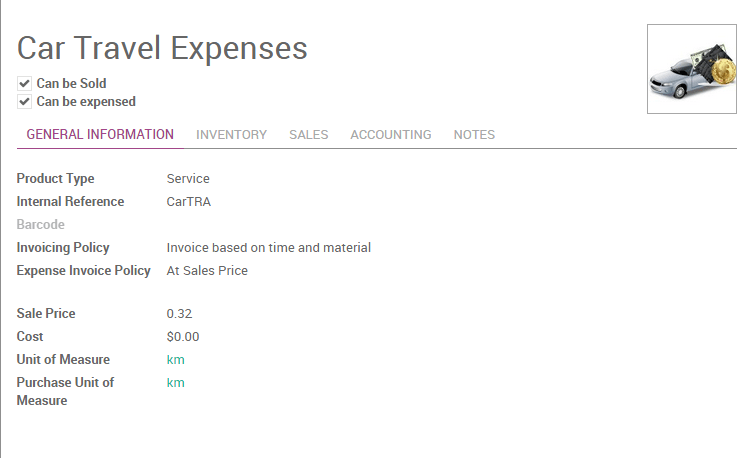Go to the Notes tab
The width and height of the screenshot is (753, 458).
click(474, 135)
